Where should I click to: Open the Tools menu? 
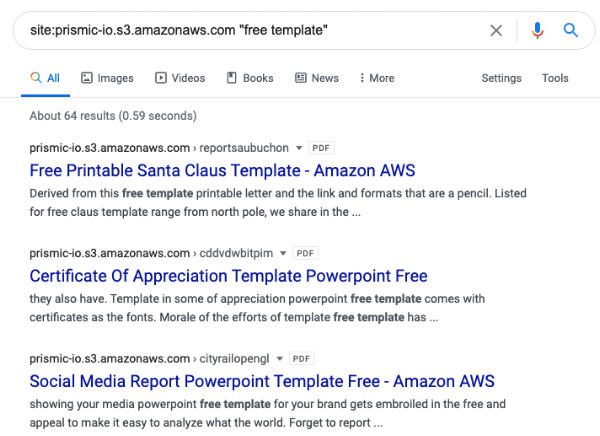click(555, 78)
